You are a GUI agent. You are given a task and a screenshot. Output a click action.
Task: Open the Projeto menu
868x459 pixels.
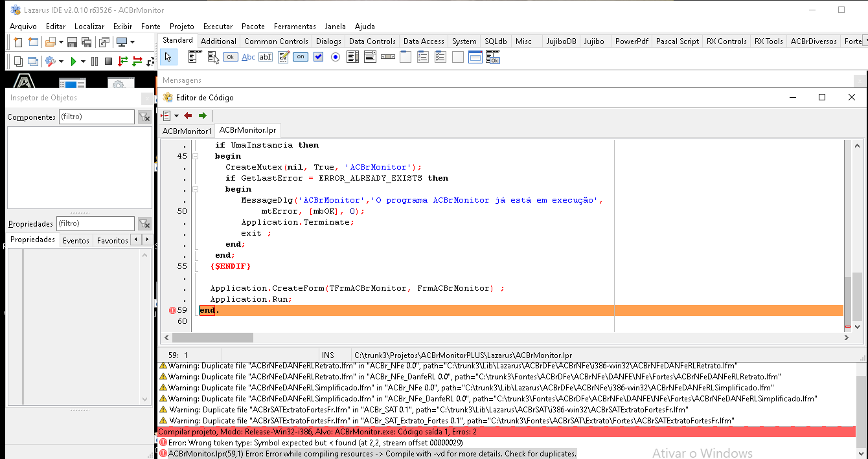pos(182,27)
